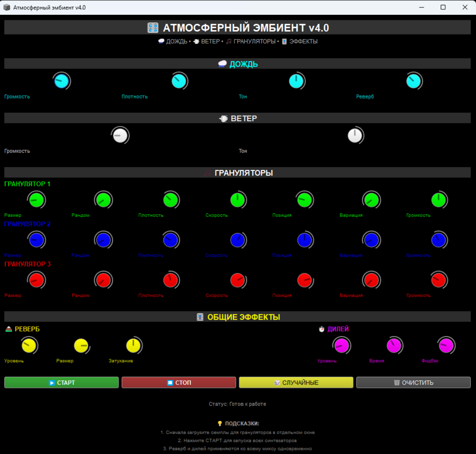The image size is (476, 454).
Task: Click the wind icon in ВЕТЕР header
Action: pos(223,119)
